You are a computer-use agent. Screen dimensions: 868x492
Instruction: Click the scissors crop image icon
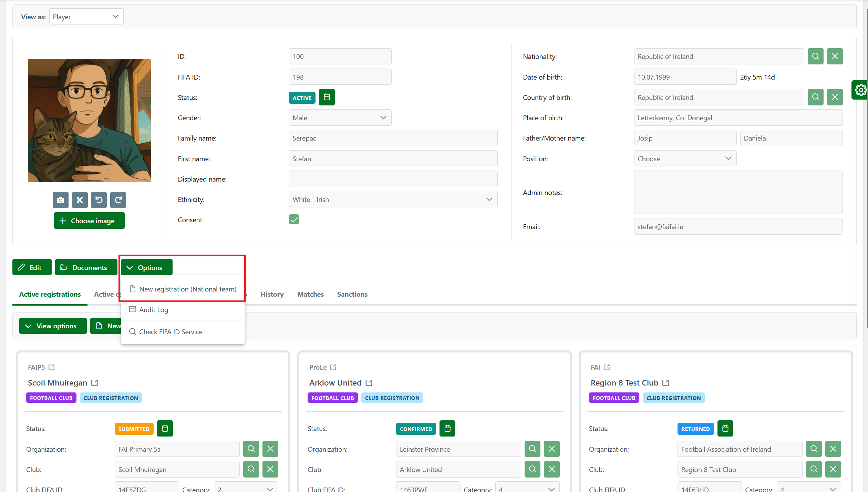click(x=80, y=200)
